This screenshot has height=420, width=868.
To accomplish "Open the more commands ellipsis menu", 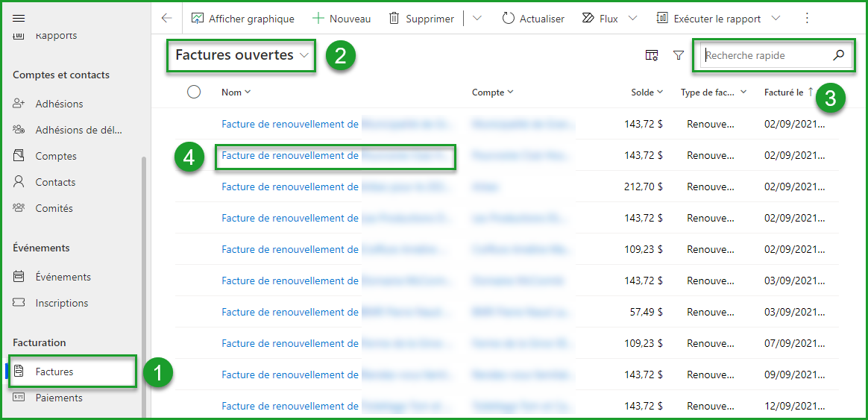I will pyautogui.click(x=806, y=18).
